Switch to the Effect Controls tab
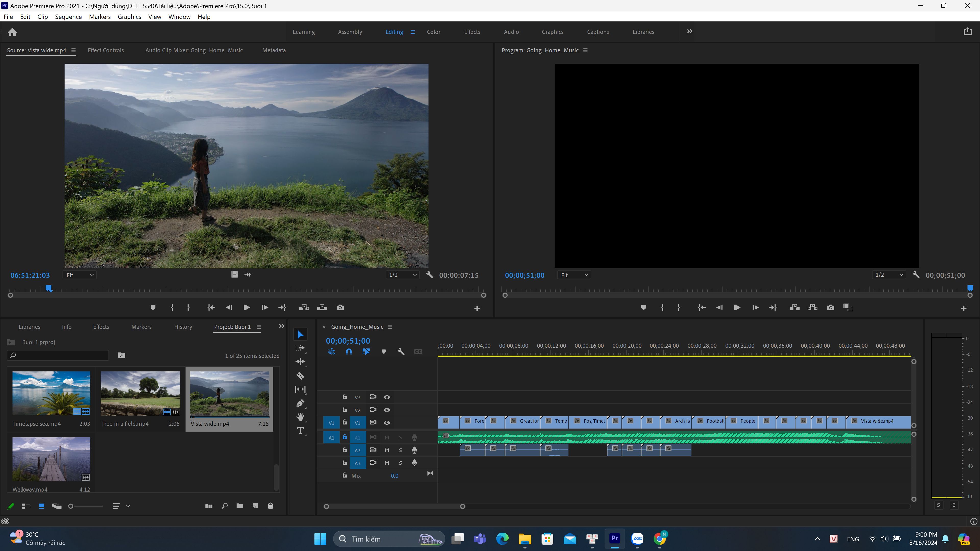This screenshot has height=551, width=980. [x=106, y=50]
